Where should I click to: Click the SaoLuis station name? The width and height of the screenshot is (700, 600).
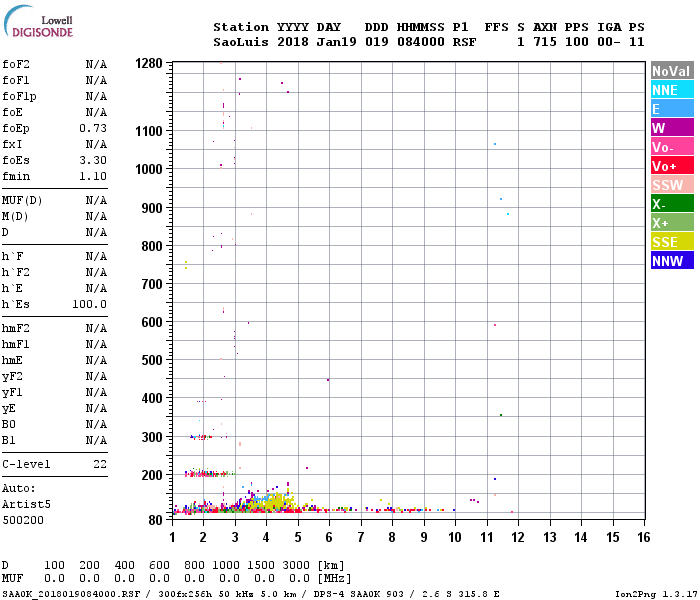241,42
